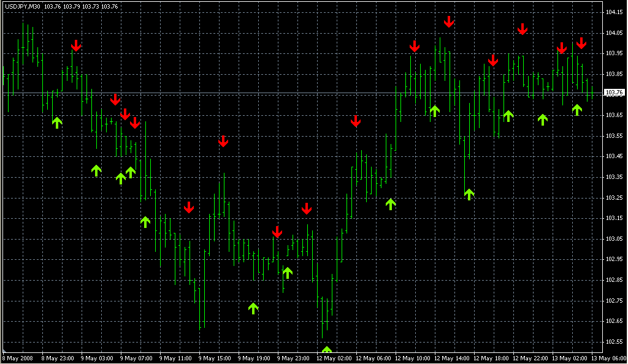Click the green up arrow near 102.75 level
This screenshot has width=628, height=364.
click(x=253, y=308)
